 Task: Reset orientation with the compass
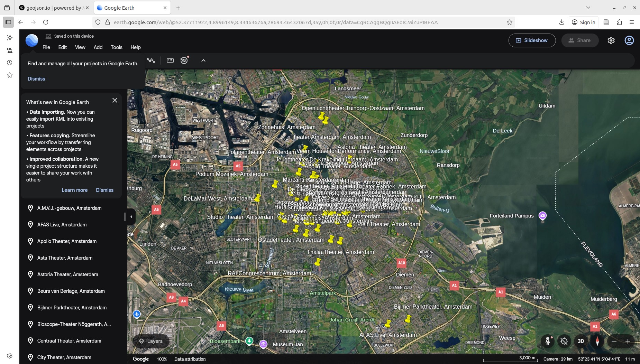pyautogui.click(x=597, y=341)
